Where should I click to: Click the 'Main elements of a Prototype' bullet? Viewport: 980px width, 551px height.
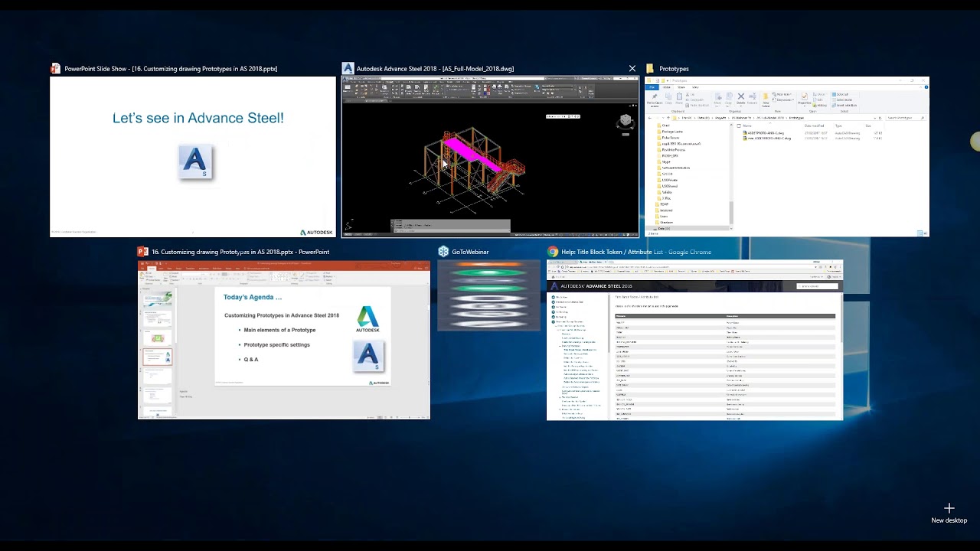[279, 330]
